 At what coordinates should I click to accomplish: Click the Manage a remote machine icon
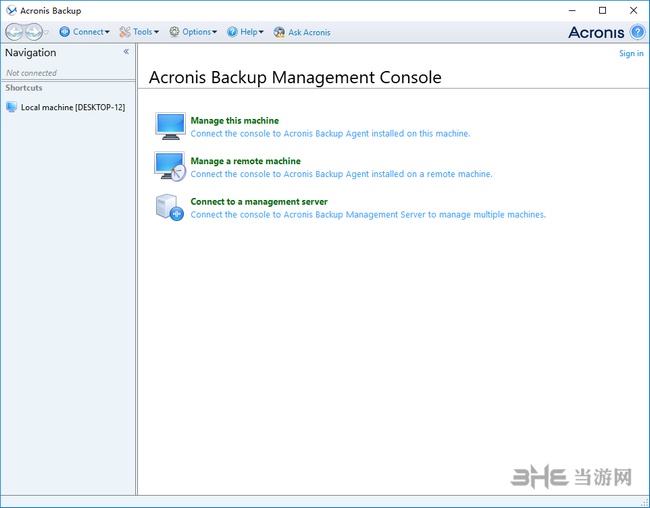point(170,166)
